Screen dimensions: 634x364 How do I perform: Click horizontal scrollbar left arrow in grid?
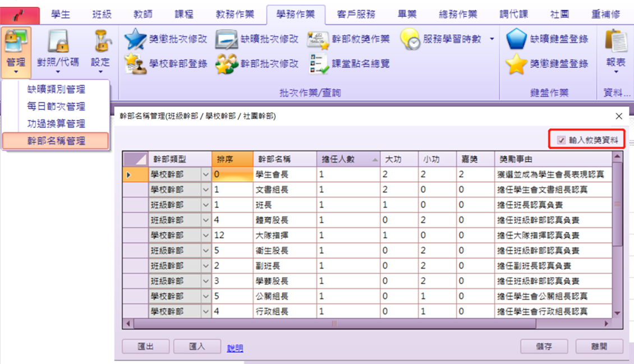coord(128,324)
